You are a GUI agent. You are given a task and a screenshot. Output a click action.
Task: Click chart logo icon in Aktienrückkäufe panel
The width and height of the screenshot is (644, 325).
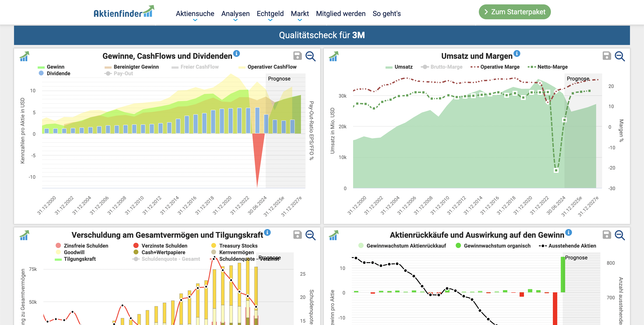coord(334,235)
